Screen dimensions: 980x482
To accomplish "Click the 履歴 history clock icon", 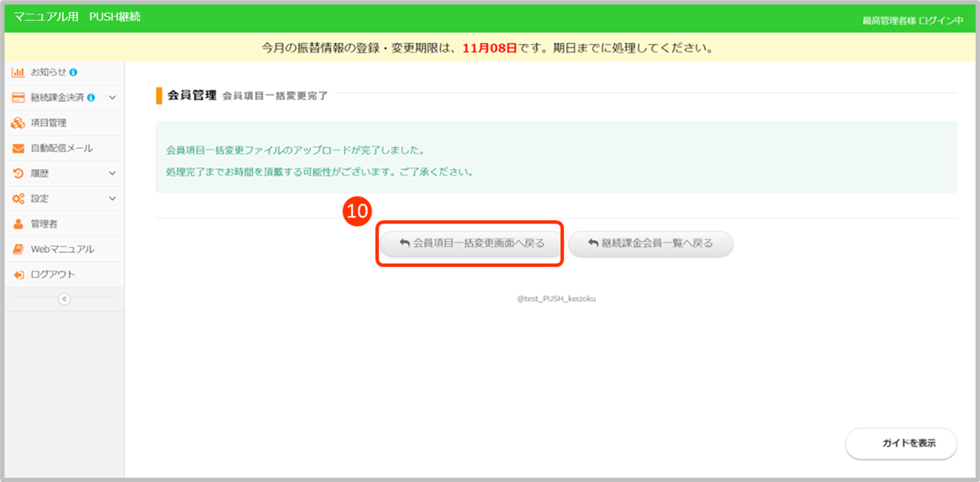I will point(18,174).
